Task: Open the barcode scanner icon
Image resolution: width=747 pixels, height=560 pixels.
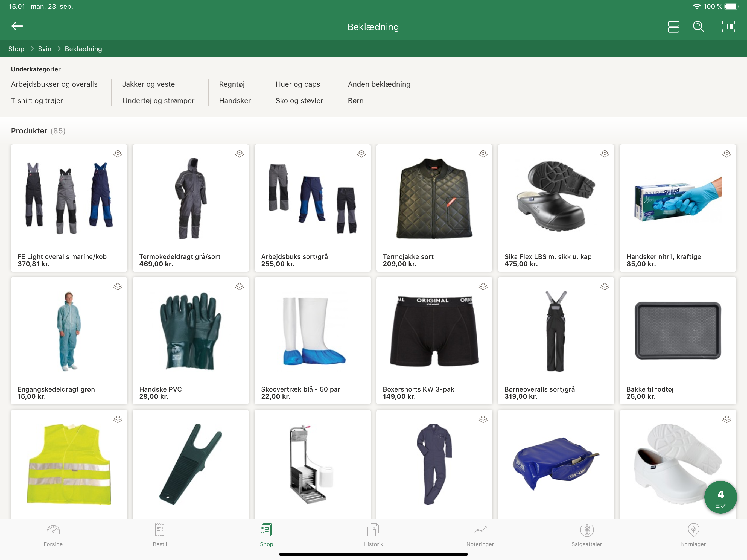Action: point(728,27)
